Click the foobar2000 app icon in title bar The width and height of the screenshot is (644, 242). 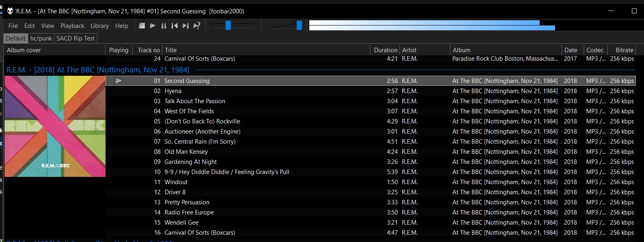10,11
